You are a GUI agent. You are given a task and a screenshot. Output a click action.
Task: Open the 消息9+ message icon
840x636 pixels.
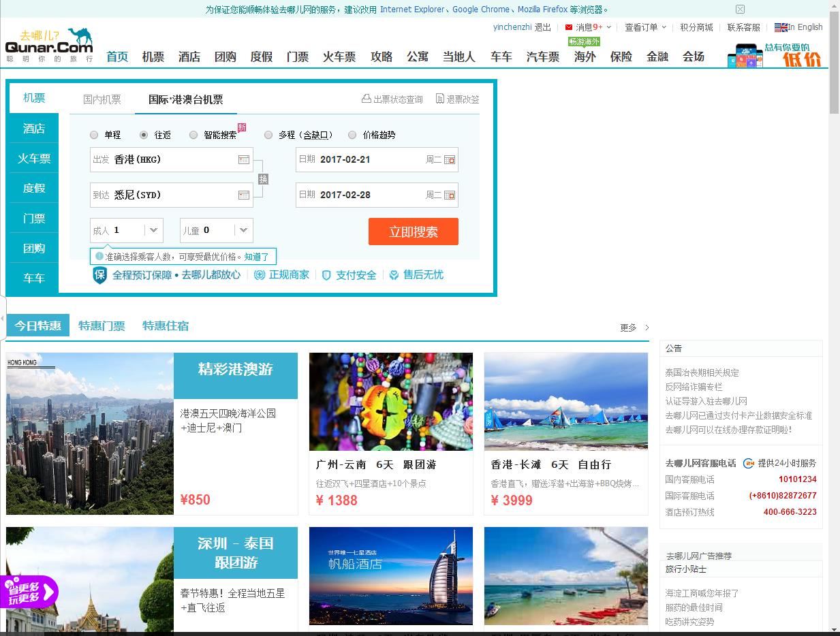click(569, 27)
